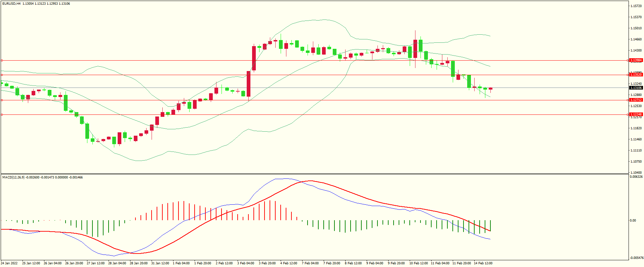Click the 1.13984 horizontal line price tag

[x=636, y=60]
